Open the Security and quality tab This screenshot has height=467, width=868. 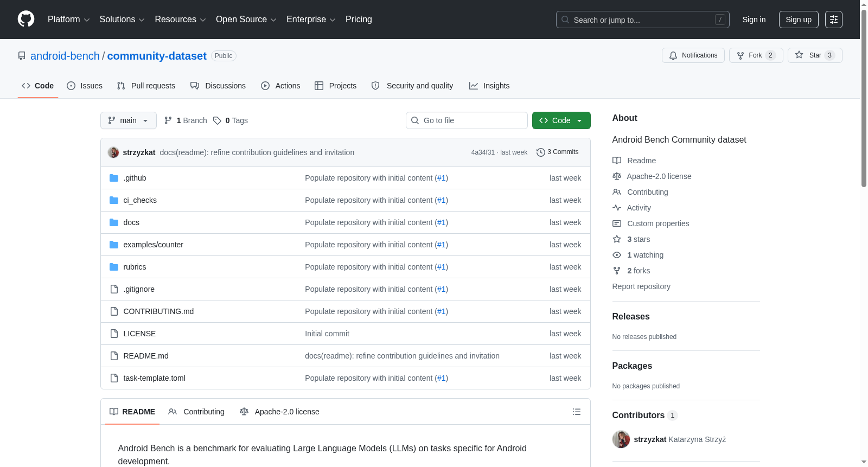tap(412, 86)
